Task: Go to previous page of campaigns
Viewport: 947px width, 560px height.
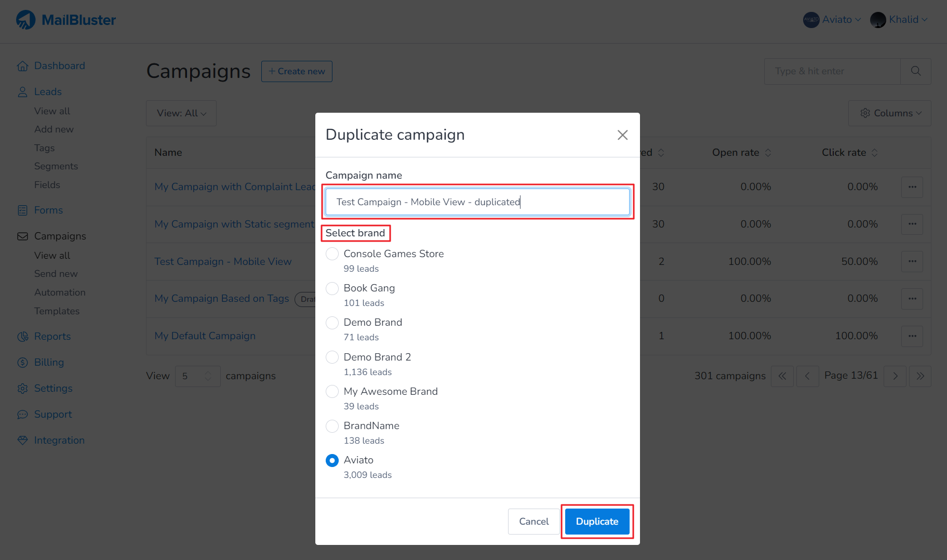Action: pyautogui.click(x=807, y=376)
